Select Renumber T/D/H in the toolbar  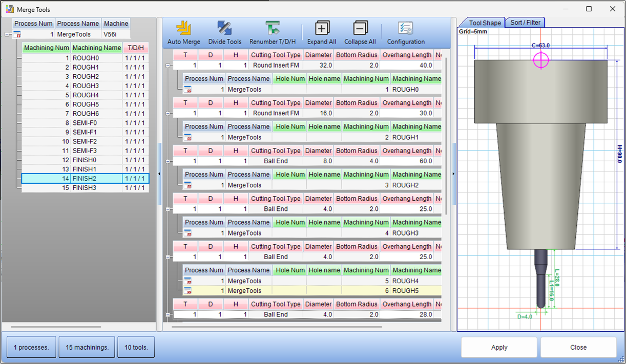pyautogui.click(x=272, y=33)
